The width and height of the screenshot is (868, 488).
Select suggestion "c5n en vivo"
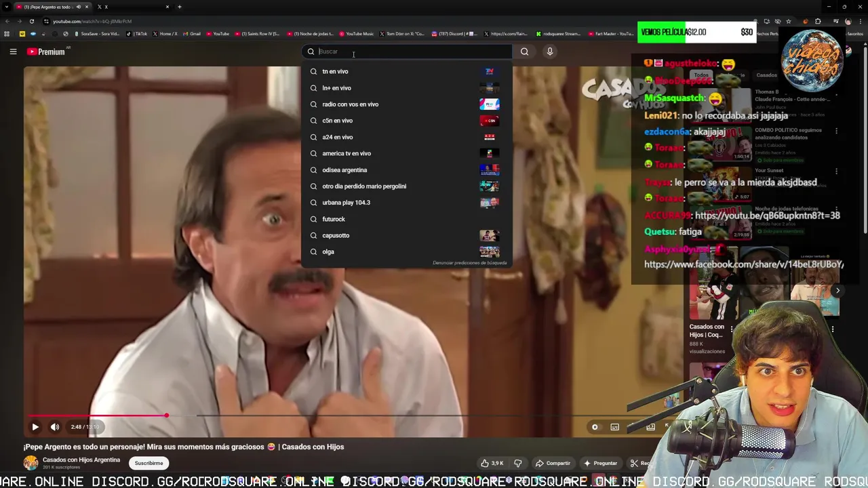click(x=407, y=121)
